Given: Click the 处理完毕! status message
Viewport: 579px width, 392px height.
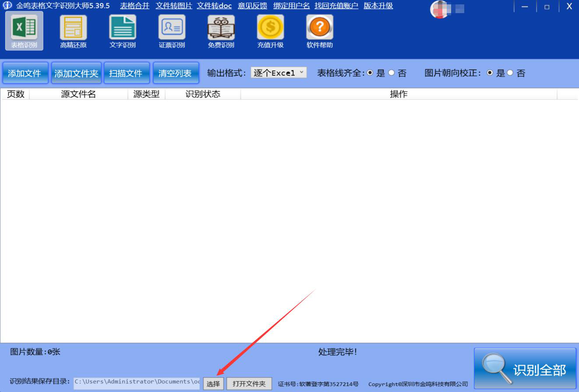Looking at the screenshot, I should (338, 352).
